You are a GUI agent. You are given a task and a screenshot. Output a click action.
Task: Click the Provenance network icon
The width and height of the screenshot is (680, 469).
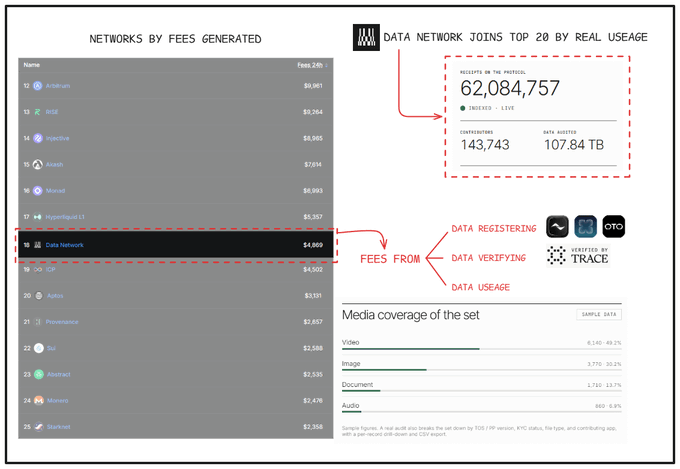(x=38, y=322)
